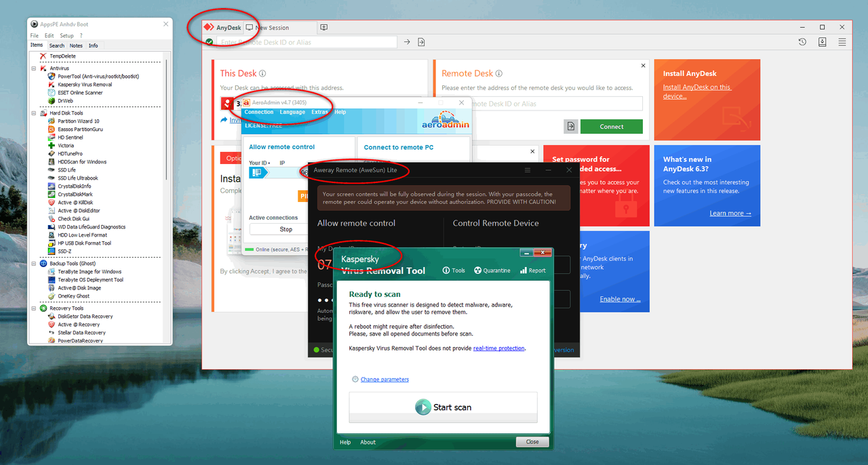
Task: Close the Remote Desk card in AnyDesk
Action: (644, 66)
